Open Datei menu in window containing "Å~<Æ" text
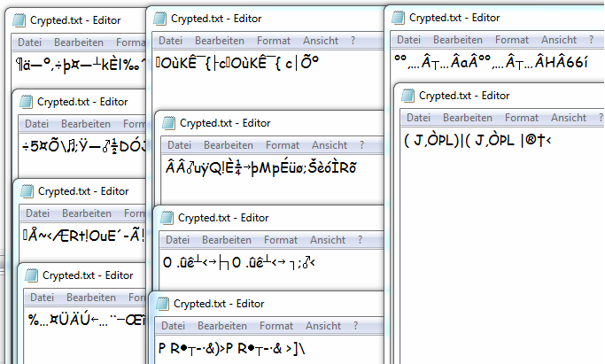Screen dimensions: 605x364 (x=37, y=213)
